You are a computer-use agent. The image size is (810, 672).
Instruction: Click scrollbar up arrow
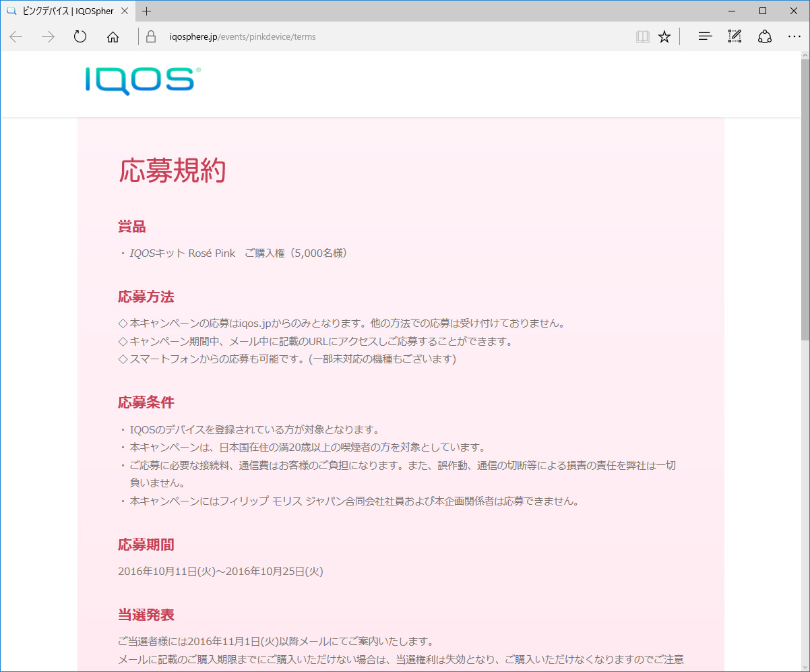tap(805, 56)
